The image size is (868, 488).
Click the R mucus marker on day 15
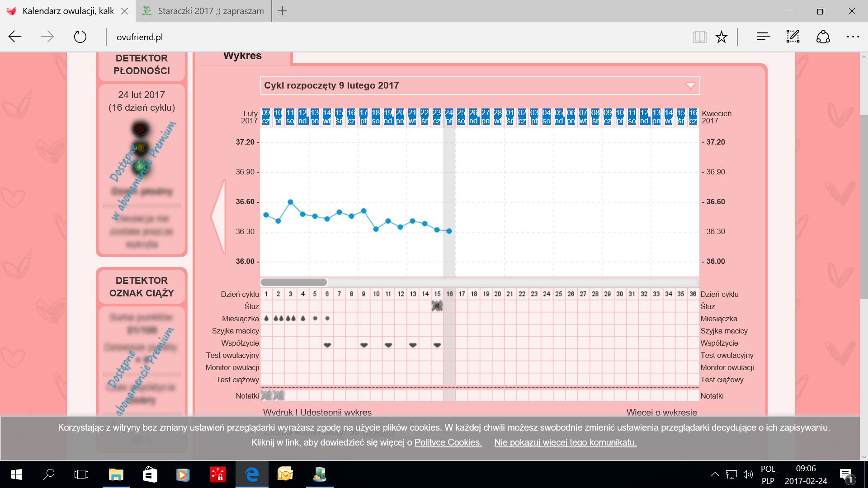pos(437,306)
